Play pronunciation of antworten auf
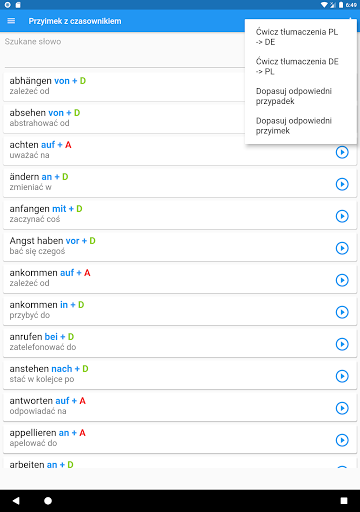 coord(342,408)
